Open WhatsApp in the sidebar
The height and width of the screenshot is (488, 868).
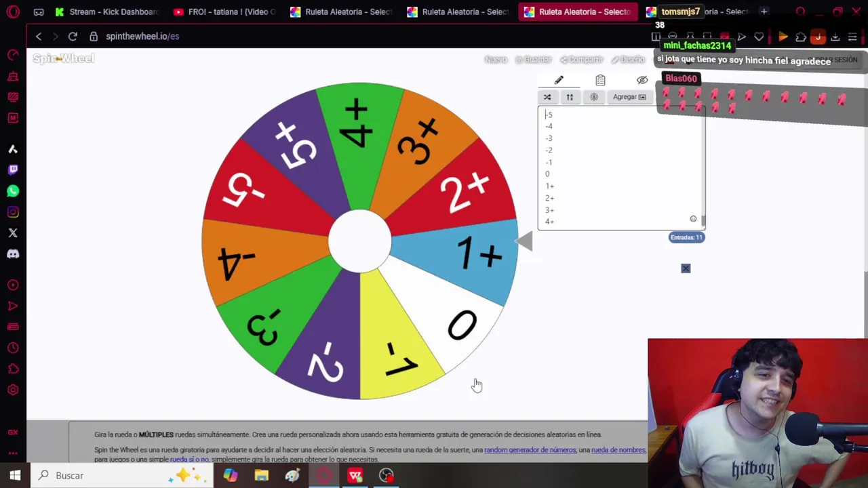coord(13,191)
